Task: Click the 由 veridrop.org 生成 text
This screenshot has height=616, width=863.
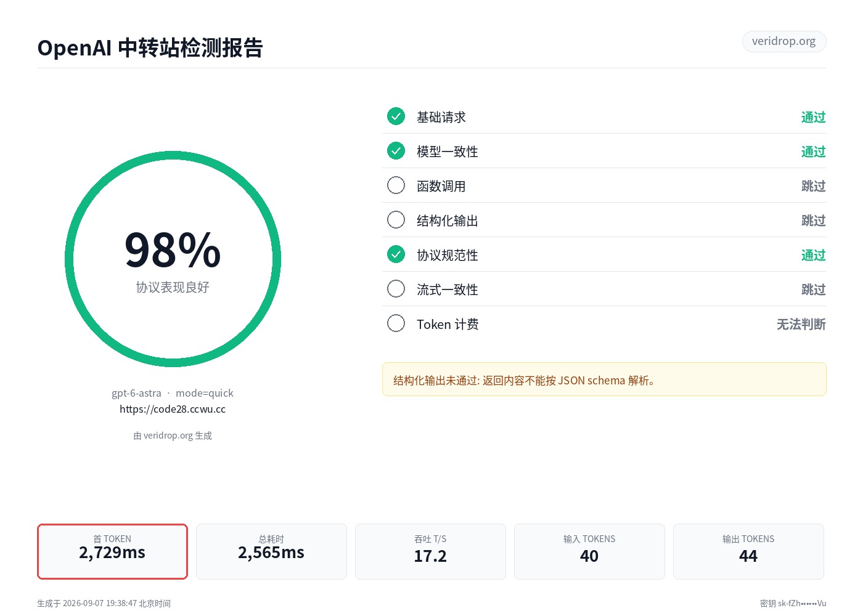Action: click(x=173, y=436)
